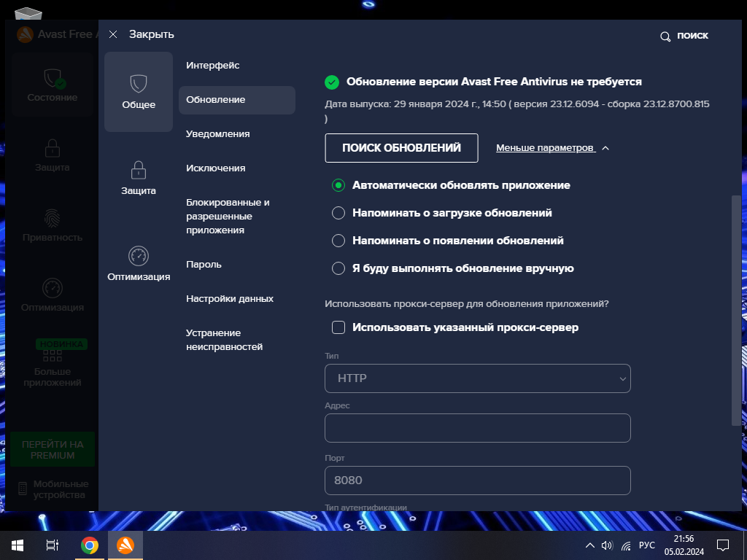Click the Закрыть label
This screenshot has width=747, height=560.
coord(152,34)
